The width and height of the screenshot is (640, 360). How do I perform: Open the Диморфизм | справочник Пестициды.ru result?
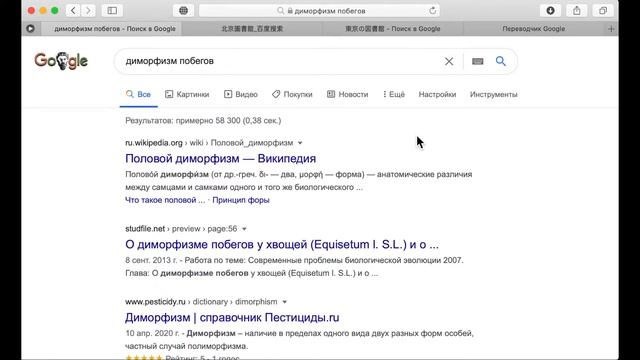[232, 318]
